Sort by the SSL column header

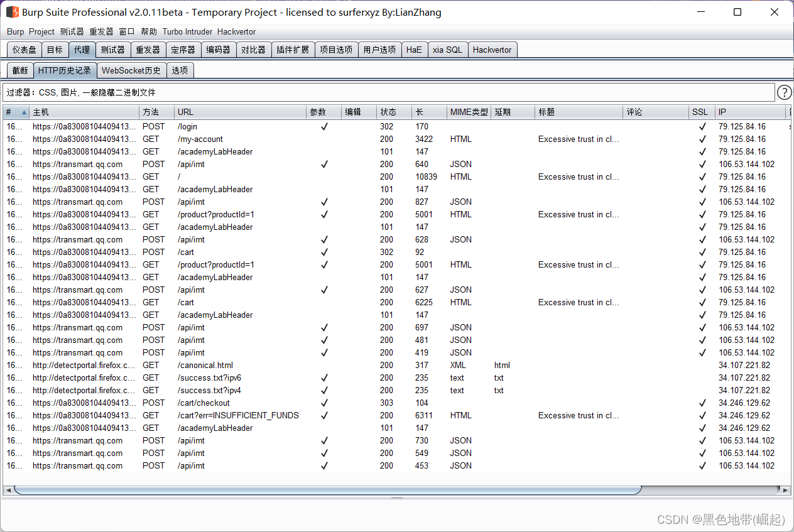pos(702,112)
